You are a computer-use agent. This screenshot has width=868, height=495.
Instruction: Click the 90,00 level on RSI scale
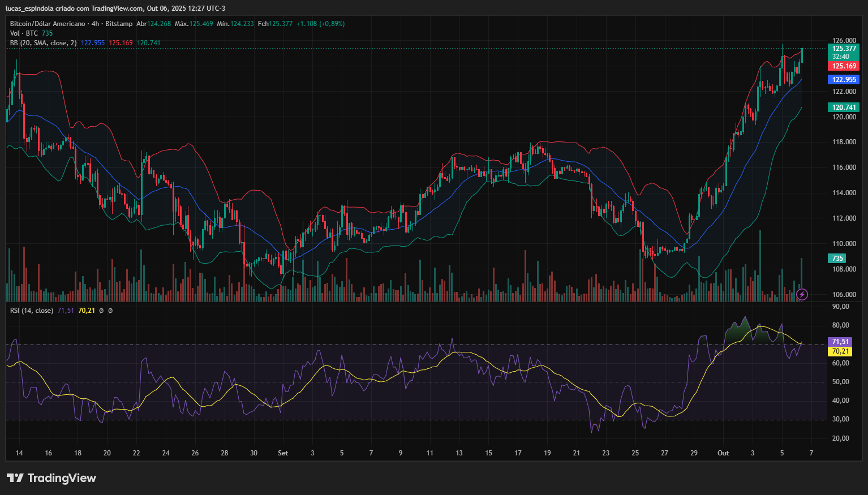click(841, 307)
